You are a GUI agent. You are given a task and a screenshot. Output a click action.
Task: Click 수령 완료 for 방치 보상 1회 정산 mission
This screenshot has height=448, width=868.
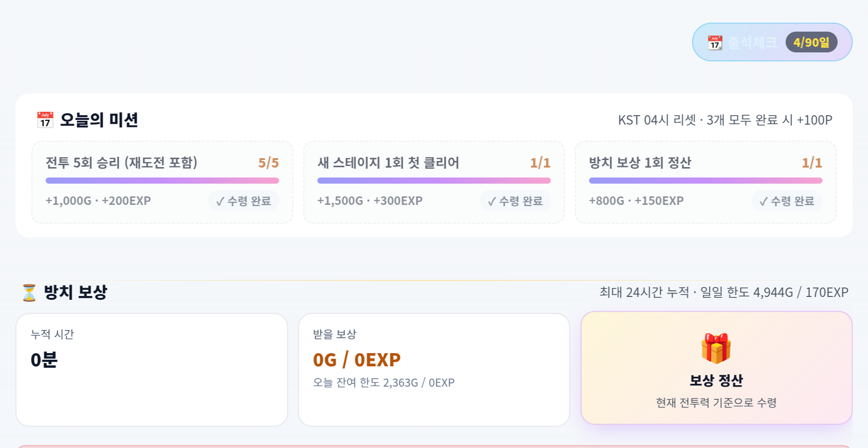click(787, 201)
